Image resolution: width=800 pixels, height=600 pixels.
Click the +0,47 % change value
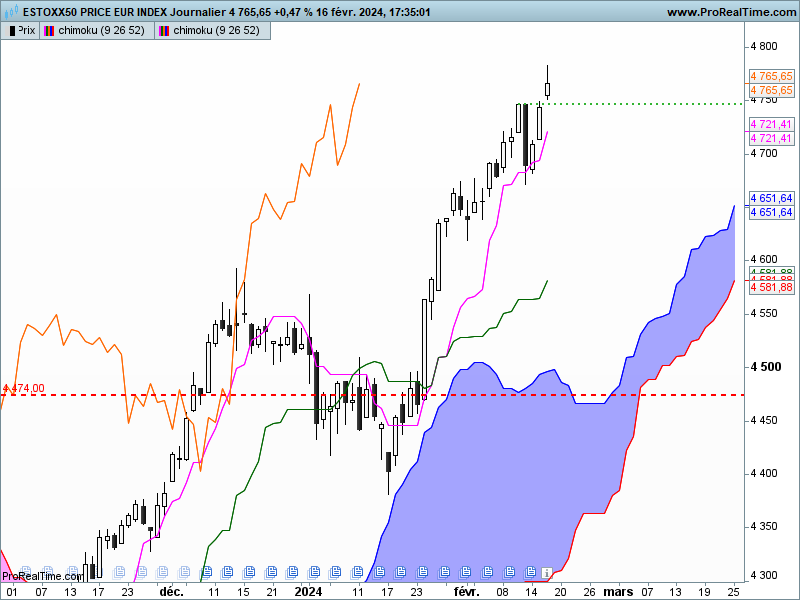tap(293, 12)
